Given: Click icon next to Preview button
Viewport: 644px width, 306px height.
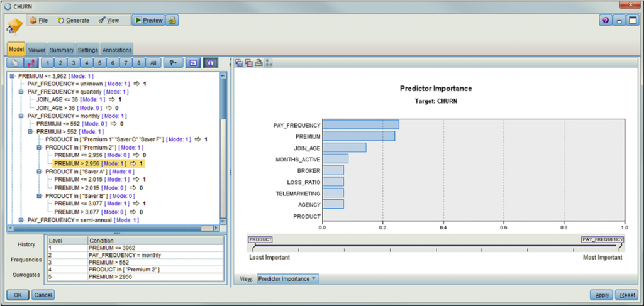Looking at the screenshot, I should pyautogui.click(x=172, y=21).
